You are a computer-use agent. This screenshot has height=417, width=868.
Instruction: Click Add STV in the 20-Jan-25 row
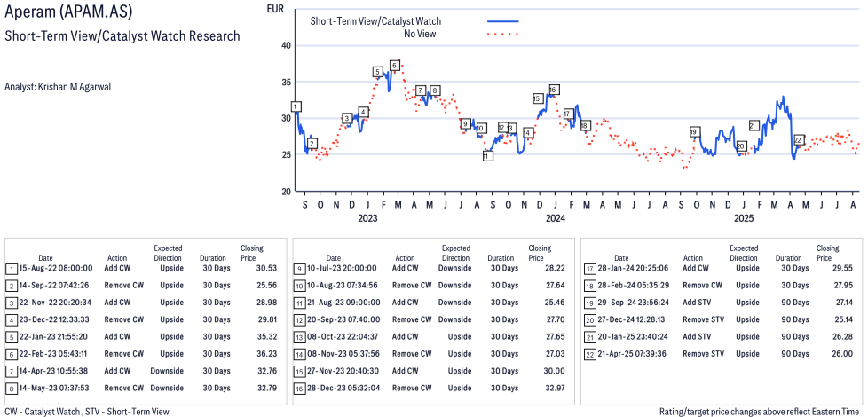(697, 337)
